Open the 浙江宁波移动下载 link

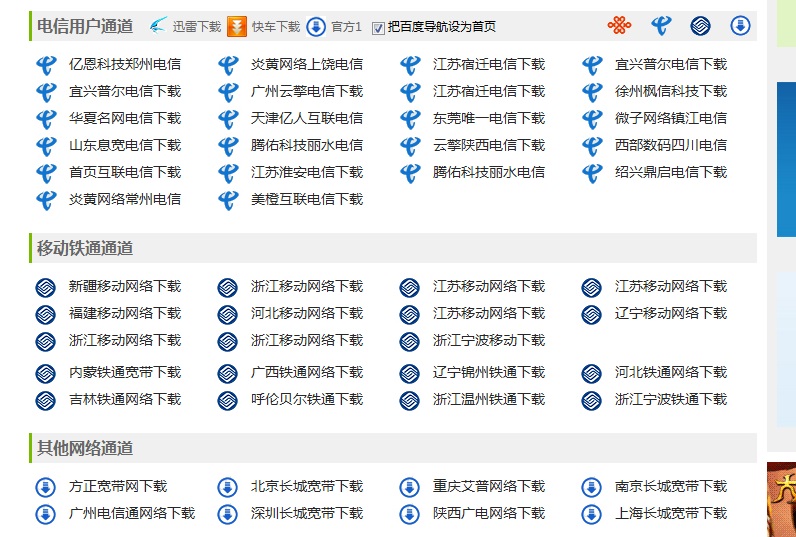tap(488, 341)
